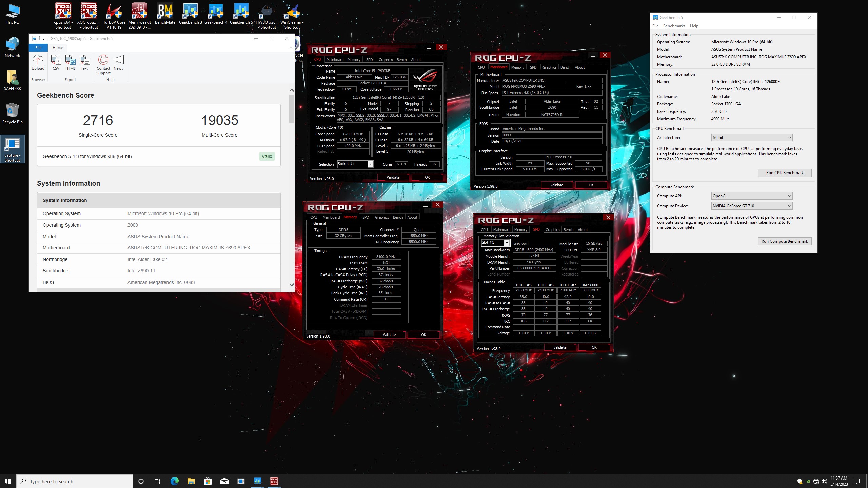Launch TurboV Core V1.10.19 shortcut

(114, 16)
